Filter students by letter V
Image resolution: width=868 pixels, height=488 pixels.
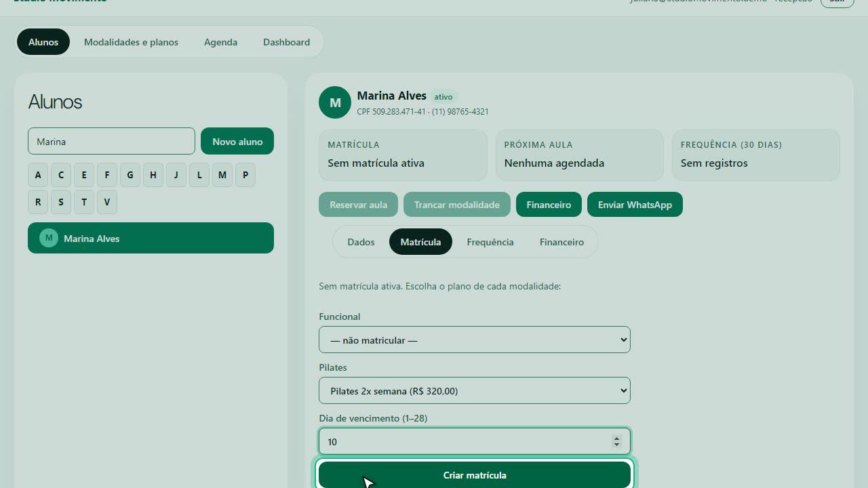tap(107, 202)
